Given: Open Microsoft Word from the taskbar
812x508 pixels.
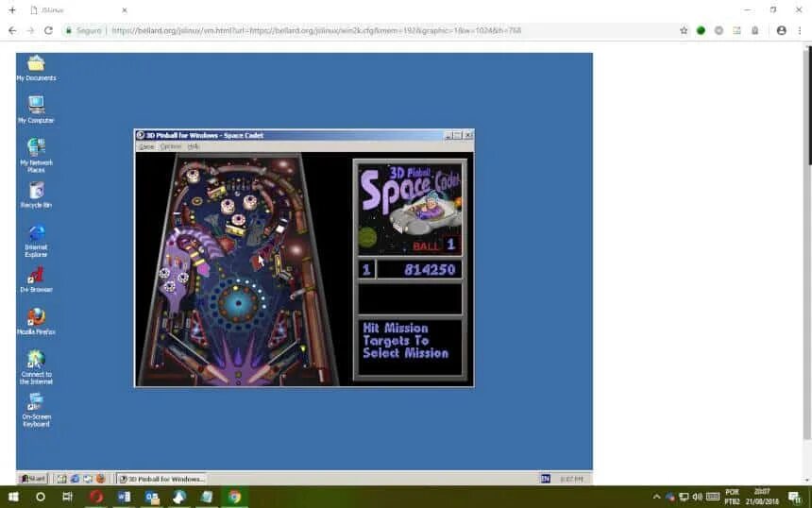Looking at the screenshot, I should pos(124,497).
